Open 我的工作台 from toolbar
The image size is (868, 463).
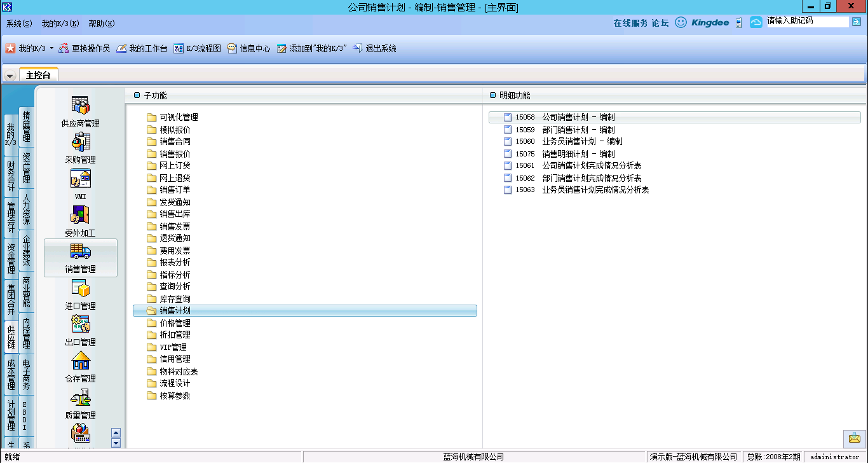point(142,48)
